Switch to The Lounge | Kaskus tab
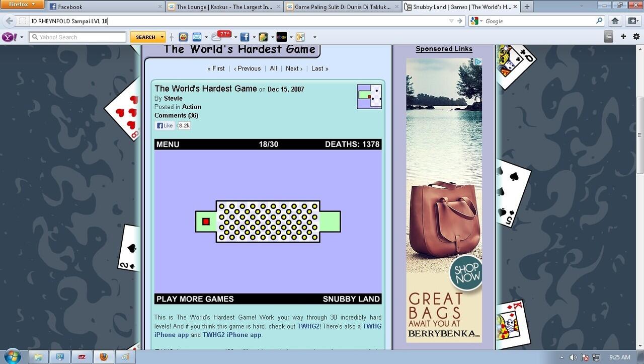Image resolution: width=644 pixels, height=364 pixels. [x=224, y=7]
